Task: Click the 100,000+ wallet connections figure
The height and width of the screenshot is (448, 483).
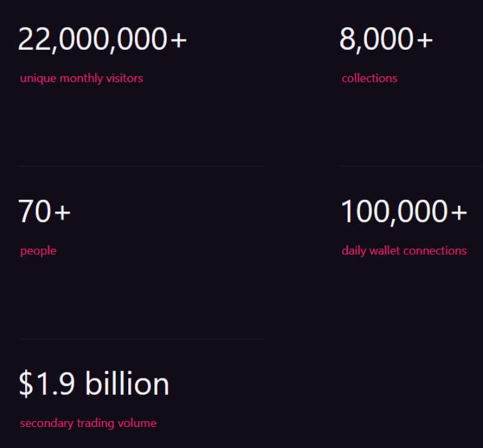Action: [403, 212]
